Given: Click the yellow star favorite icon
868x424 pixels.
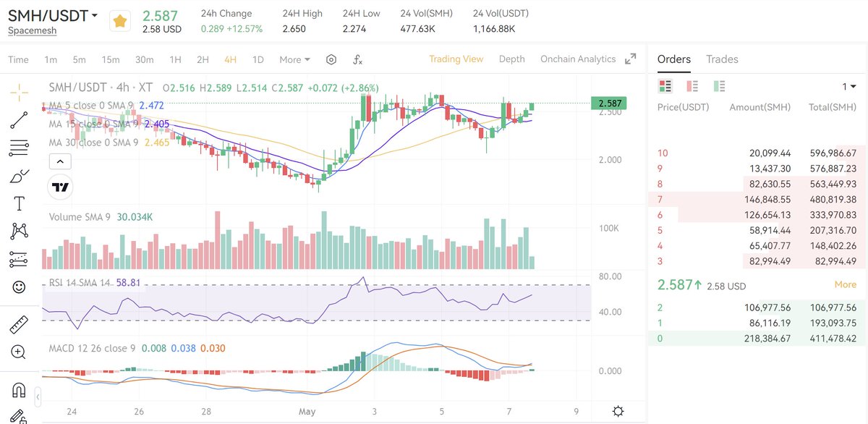Looking at the screenshot, I should (x=120, y=22).
